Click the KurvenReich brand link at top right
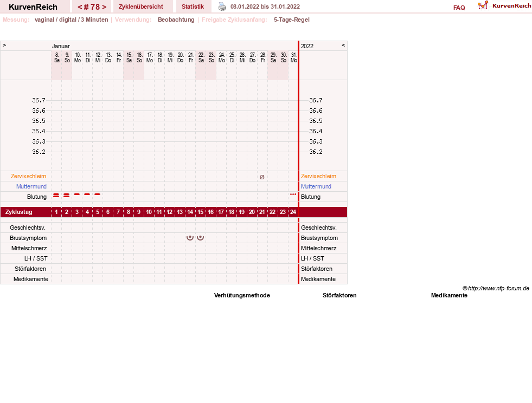 click(511, 6)
